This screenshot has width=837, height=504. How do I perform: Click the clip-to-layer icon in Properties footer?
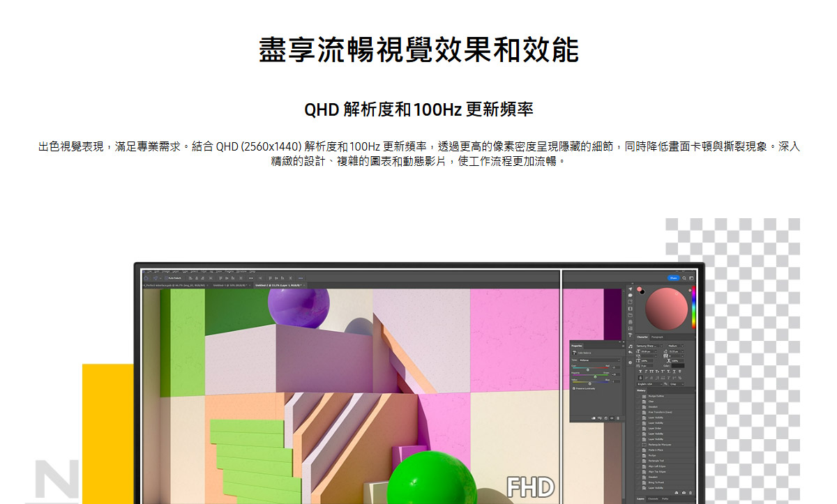point(594,418)
